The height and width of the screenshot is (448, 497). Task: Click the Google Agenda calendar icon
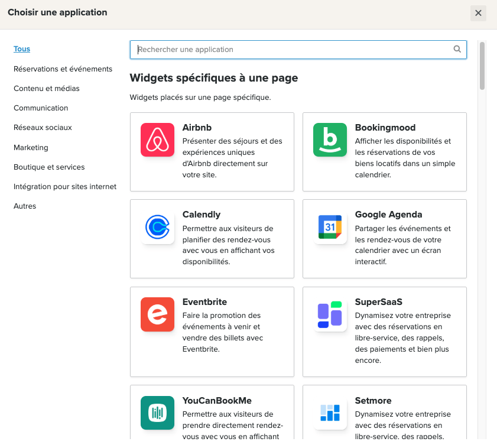point(330,227)
